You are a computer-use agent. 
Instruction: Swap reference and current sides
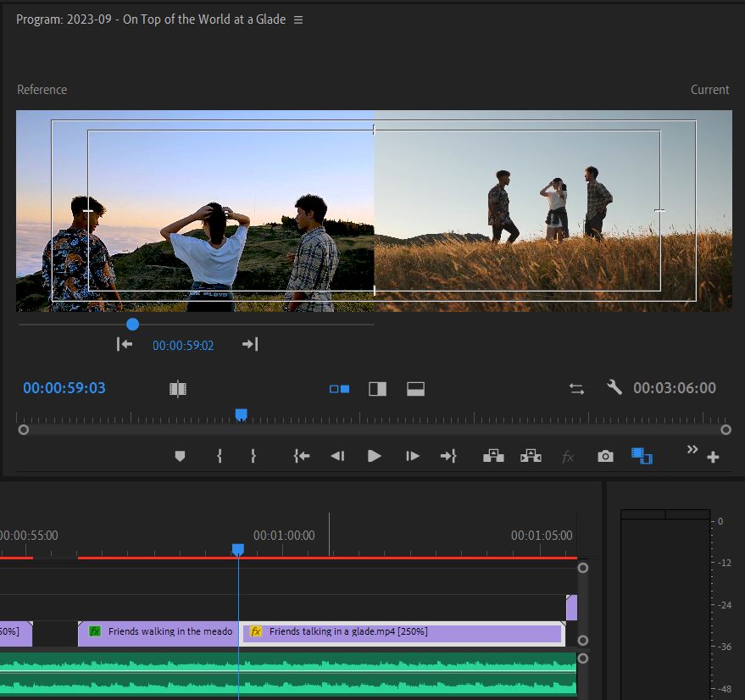[x=577, y=389]
